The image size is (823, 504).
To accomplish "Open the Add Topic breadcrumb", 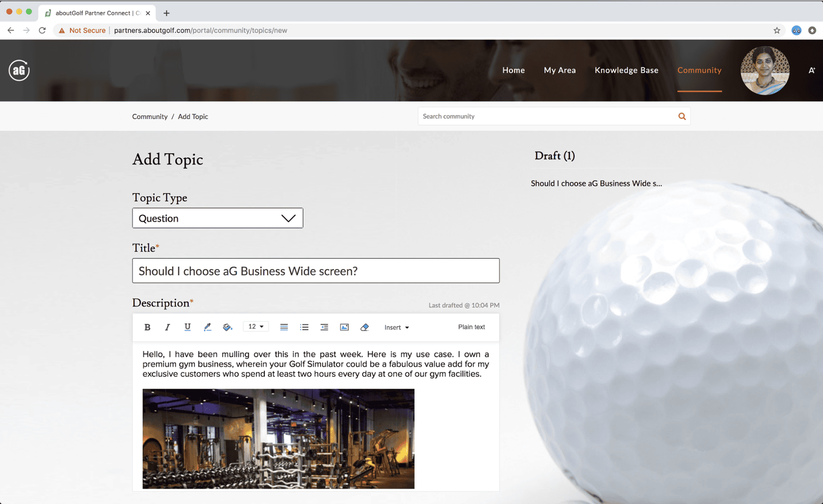I will [193, 117].
